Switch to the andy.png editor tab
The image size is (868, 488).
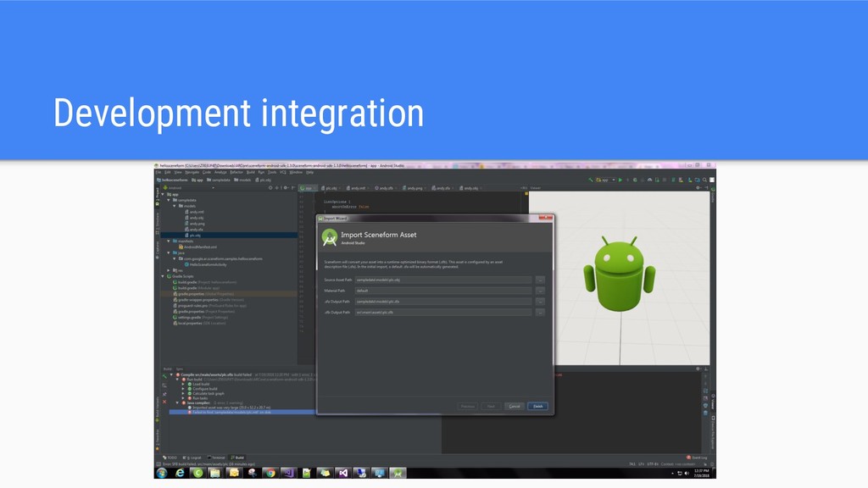pos(414,188)
